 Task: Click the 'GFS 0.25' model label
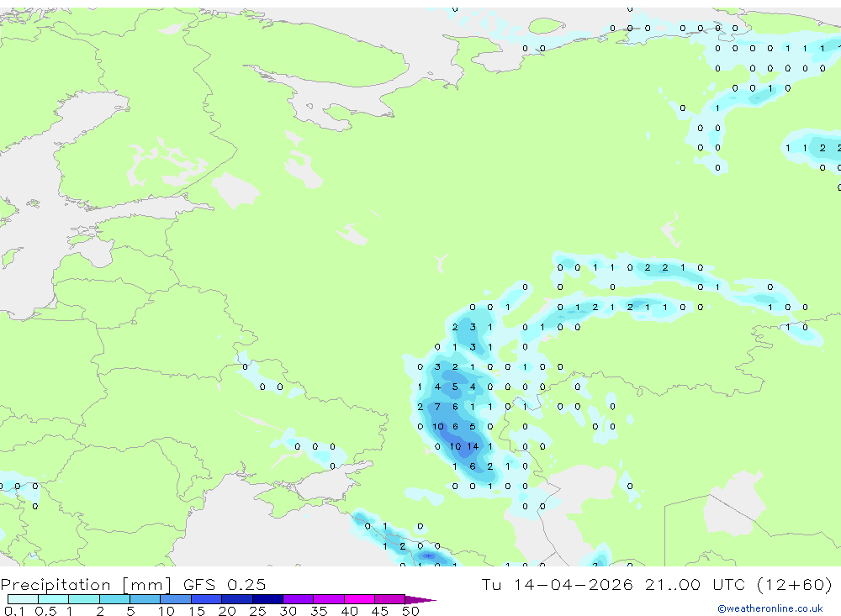(225, 584)
